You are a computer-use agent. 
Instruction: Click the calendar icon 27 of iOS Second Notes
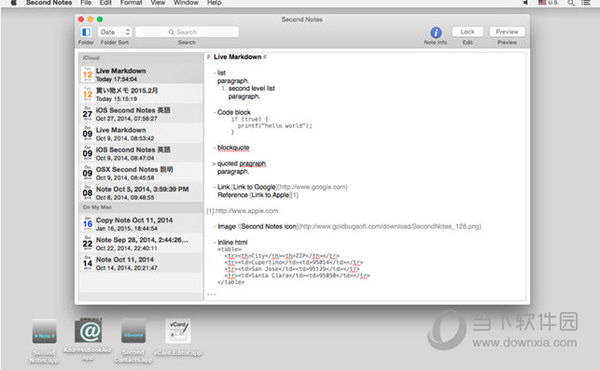88,114
